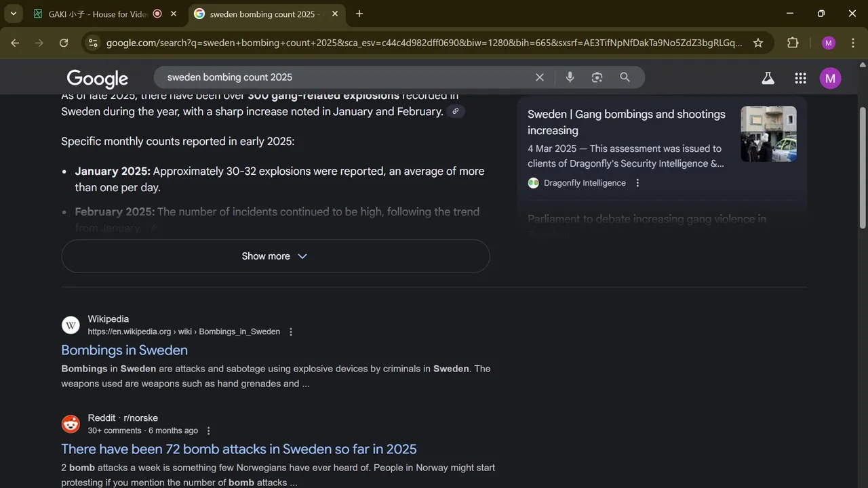Open the Chrome profile avatar M
The height and width of the screenshot is (488, 868).
[829, 43]
